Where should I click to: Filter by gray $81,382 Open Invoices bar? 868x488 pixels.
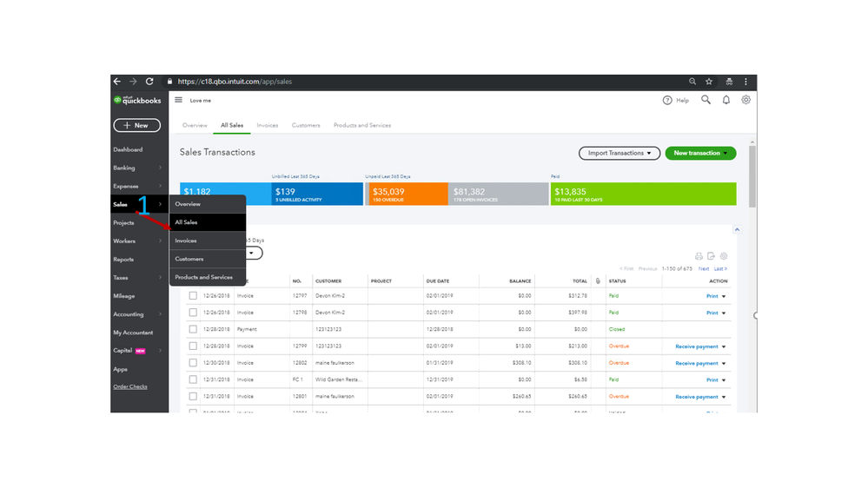point(498,195)
